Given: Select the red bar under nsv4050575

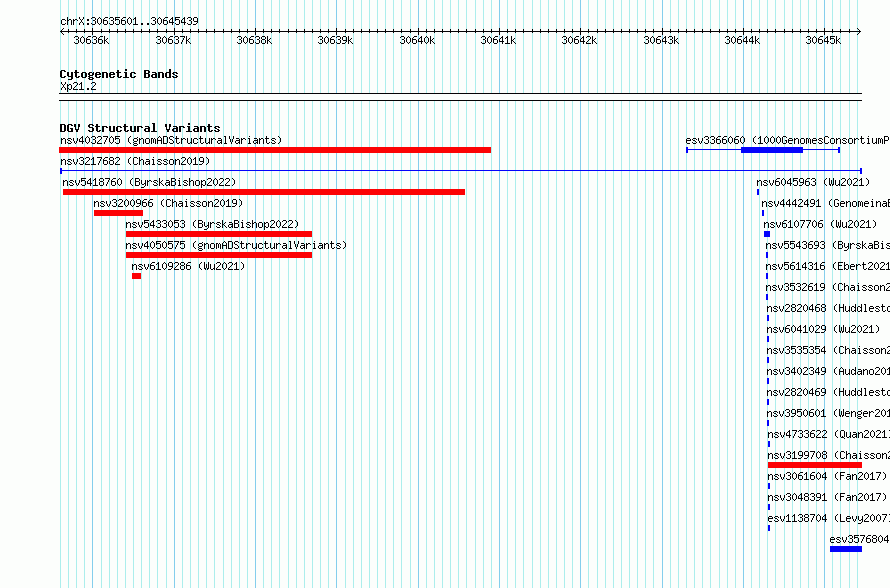Looking at the screenshot, I should click(219, 255).
